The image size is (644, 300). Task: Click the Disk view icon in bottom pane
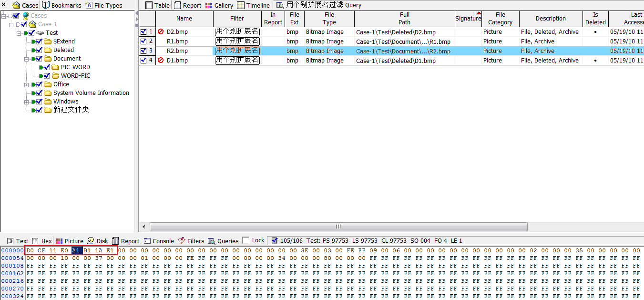pyautogui.click(x=91, y=241)
